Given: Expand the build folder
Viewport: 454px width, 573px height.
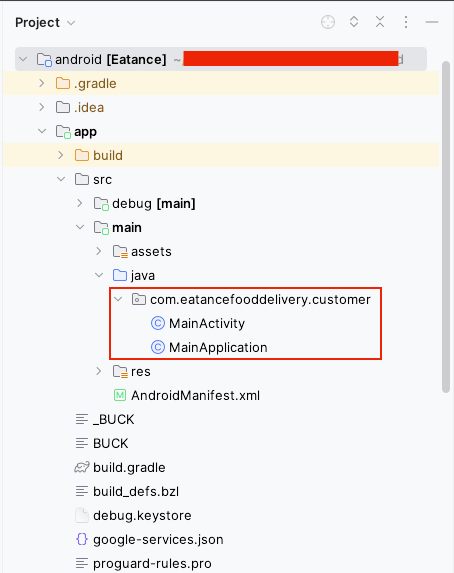Looking at the screenshot, I should (61, 155).
